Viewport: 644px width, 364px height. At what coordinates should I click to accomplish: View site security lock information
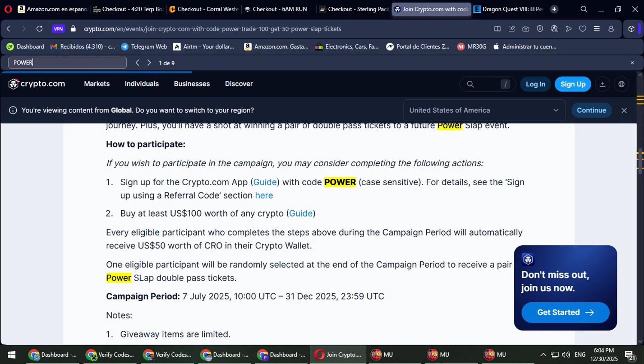point(73,29)
